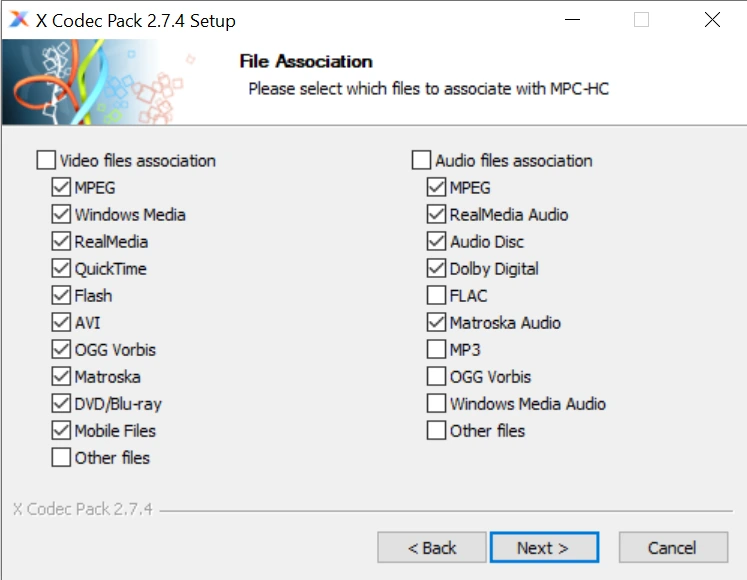Uncheck the Matroska video checkbox
Viewport: 747px width, 580px height.
[x=61, y=377]
